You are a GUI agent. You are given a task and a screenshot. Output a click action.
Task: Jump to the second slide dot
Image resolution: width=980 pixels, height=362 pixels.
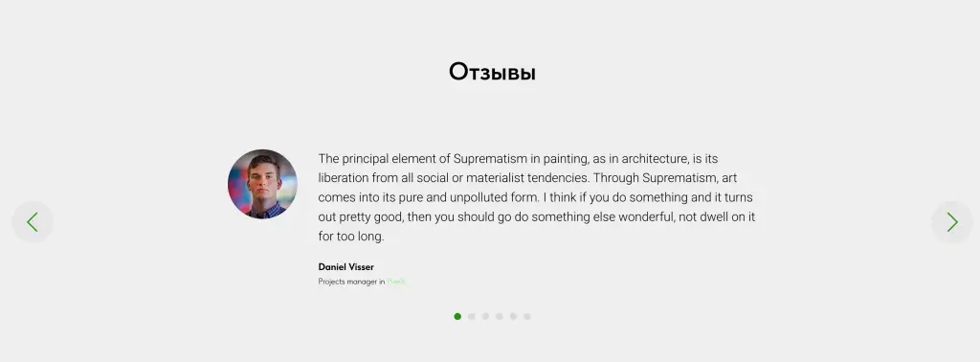471,316
